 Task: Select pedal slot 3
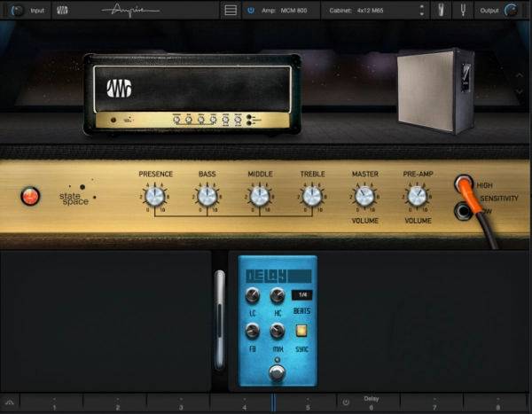pyautogui.click(x=179, y=403)
